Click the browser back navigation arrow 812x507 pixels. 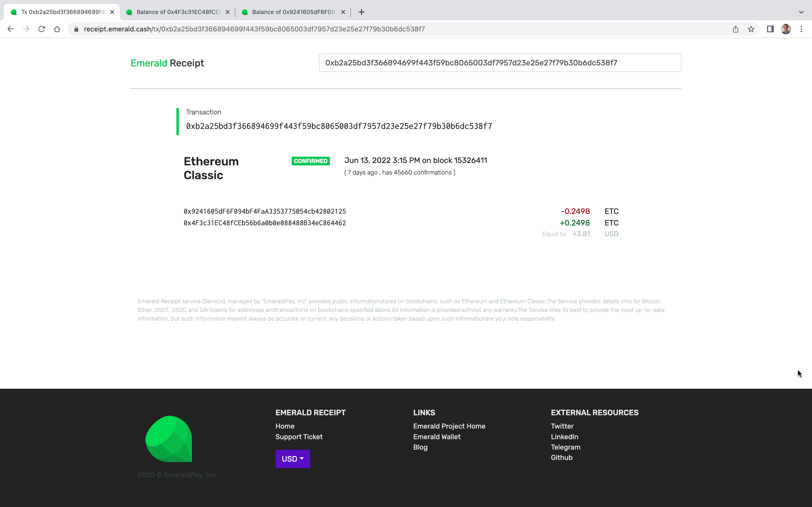point(11,29)
